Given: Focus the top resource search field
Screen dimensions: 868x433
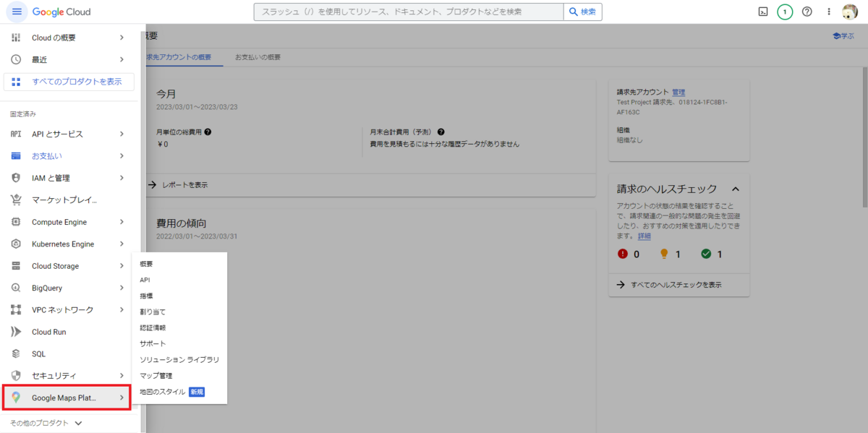Looking at the screenshot, I should click(409, 12).
